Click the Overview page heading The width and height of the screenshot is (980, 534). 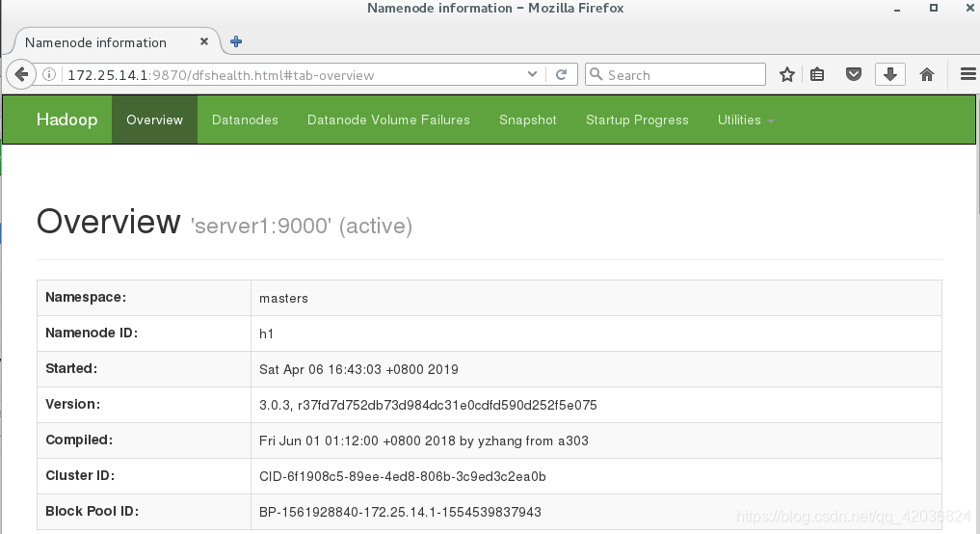point(108,222)
